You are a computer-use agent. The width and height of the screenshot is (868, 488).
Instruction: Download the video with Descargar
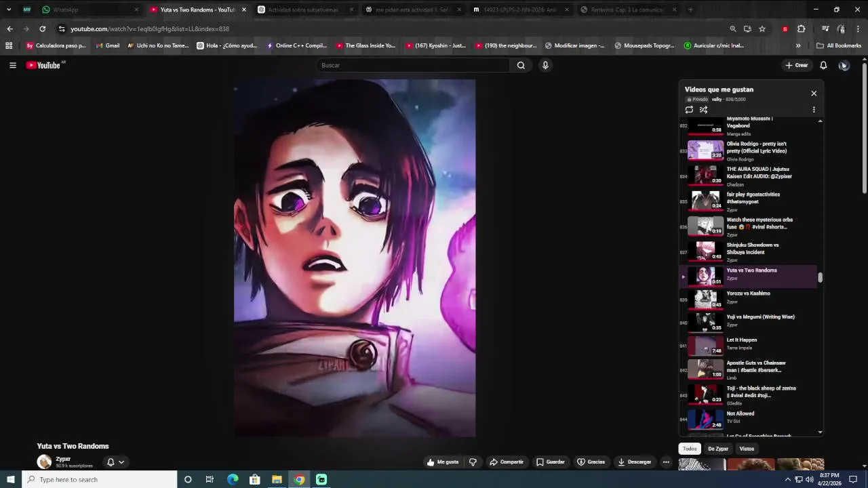635,462
